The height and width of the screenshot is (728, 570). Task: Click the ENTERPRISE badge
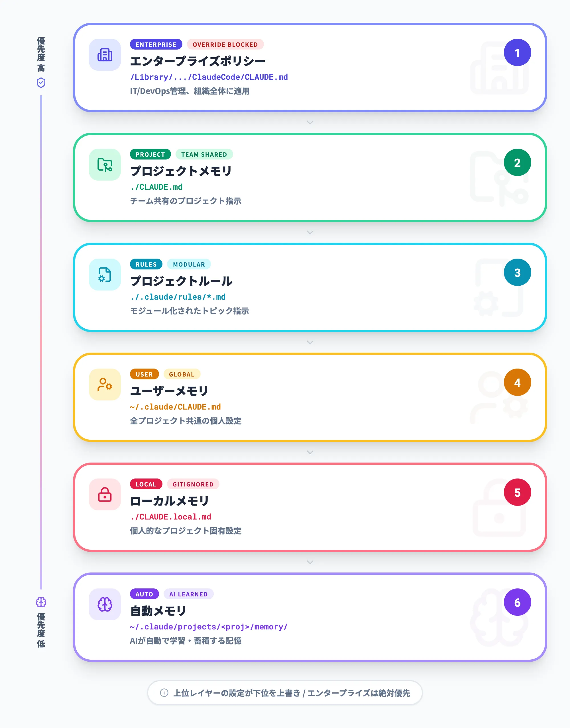point(156,44)
